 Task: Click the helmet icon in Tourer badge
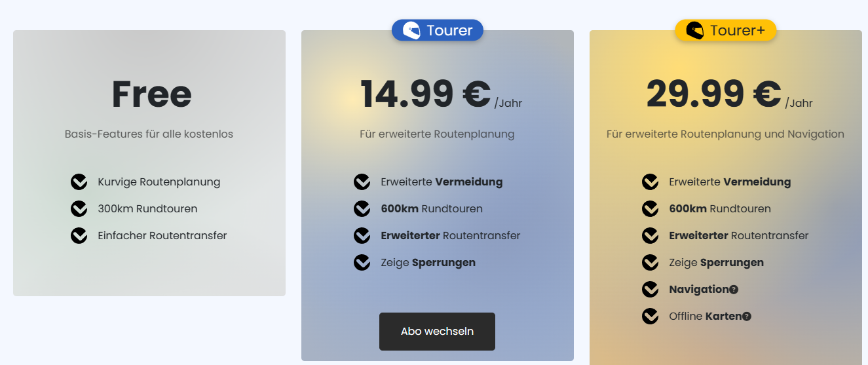(x=411, y=30)
